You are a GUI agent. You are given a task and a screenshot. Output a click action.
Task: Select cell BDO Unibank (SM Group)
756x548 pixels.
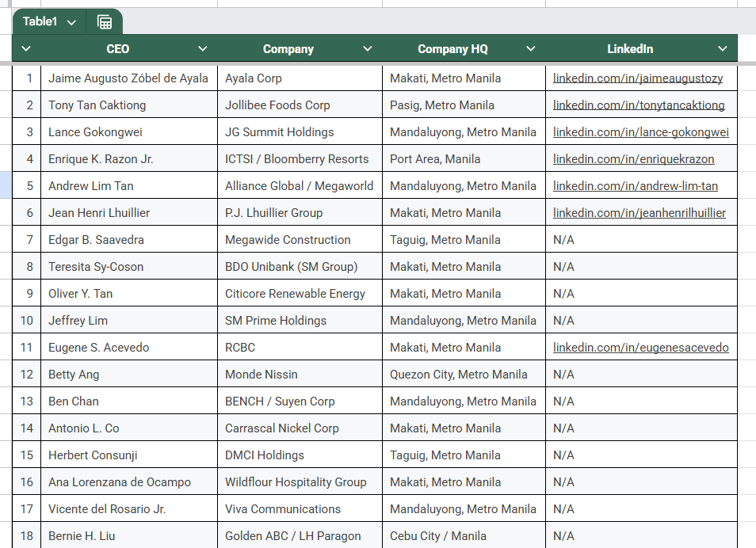(300, 267)
